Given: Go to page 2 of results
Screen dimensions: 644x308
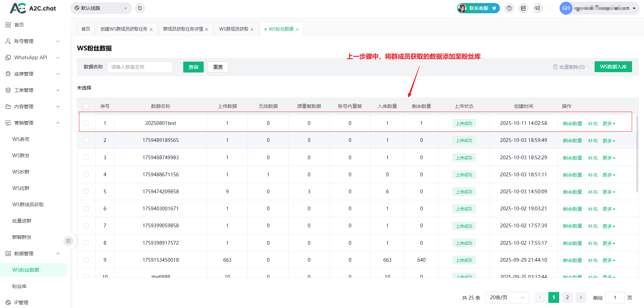Looking at the screenshot, I should [x=567, y=297].
